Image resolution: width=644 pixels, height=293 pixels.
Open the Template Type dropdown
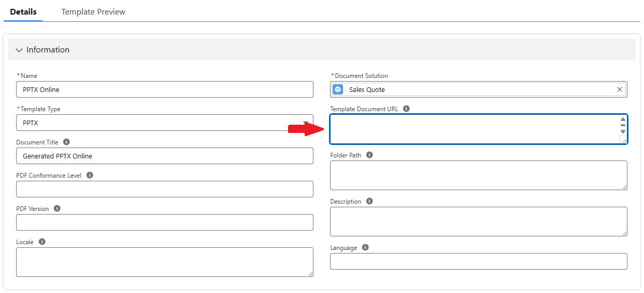[x=165, y=123]
